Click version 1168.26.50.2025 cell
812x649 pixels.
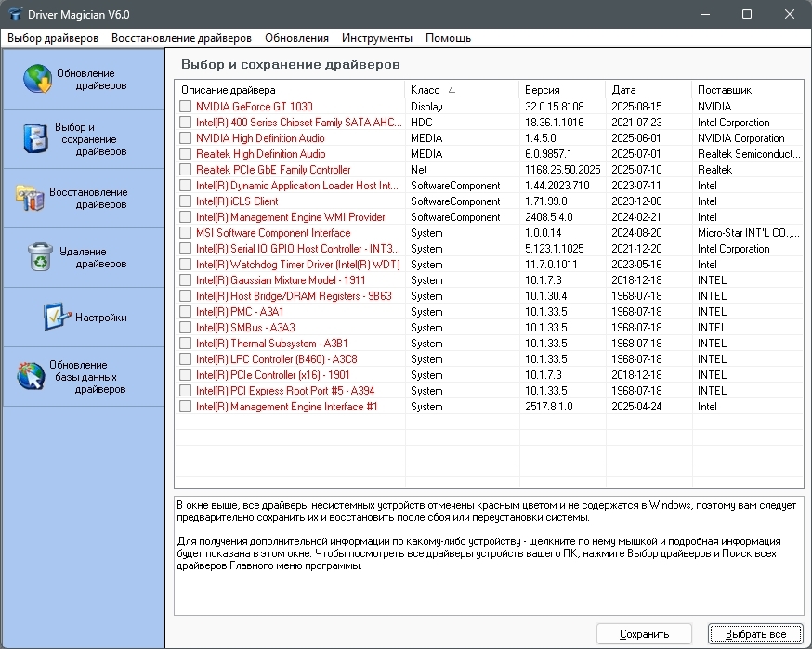(562, 170)
